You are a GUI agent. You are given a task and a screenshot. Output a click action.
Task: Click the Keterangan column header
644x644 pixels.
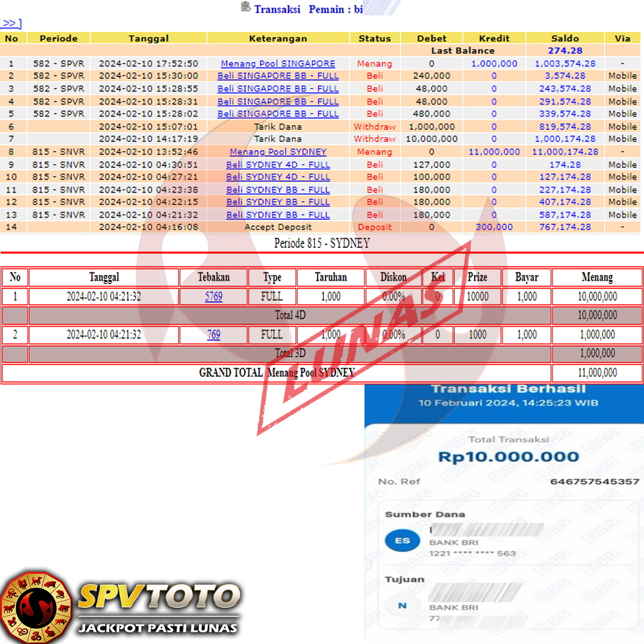pyautogui.click(x=278, y=39)
